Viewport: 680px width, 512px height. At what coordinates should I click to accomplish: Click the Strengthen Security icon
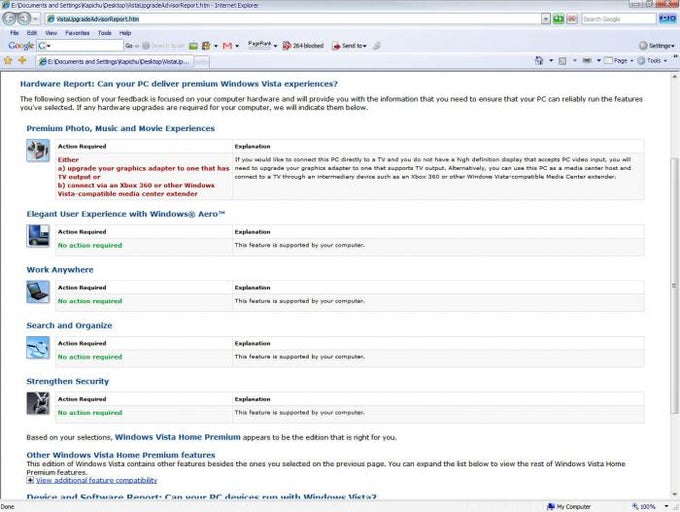point(38,403)
